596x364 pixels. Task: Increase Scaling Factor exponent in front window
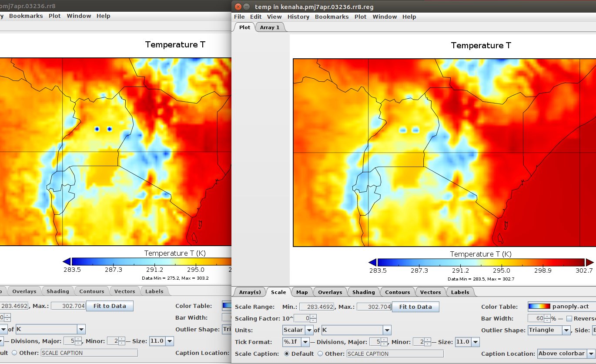313,316
